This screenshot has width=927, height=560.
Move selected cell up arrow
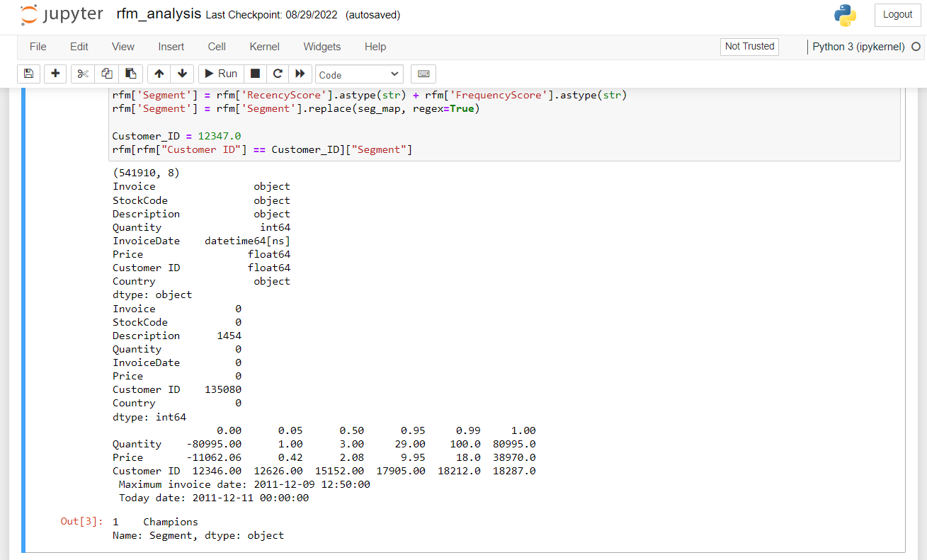[159, 74]
